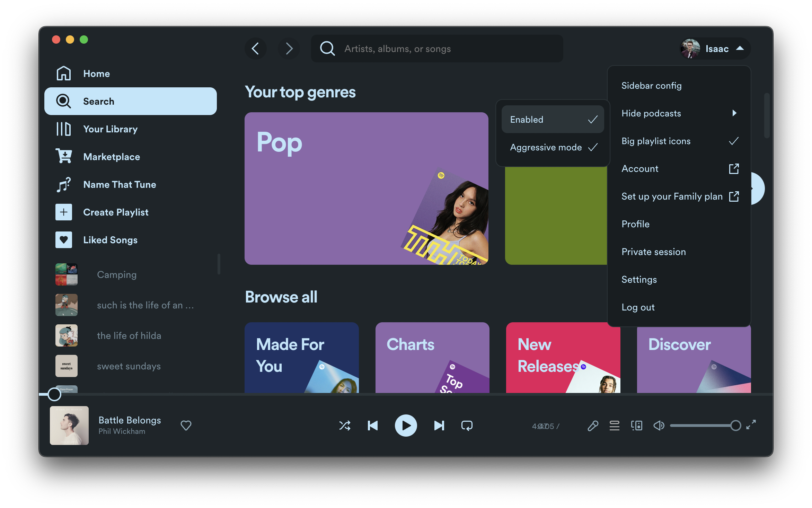Viewport: 812px width, 508px height.
Task: Open Marketplace in the sidebar
Action: [112, 157]
